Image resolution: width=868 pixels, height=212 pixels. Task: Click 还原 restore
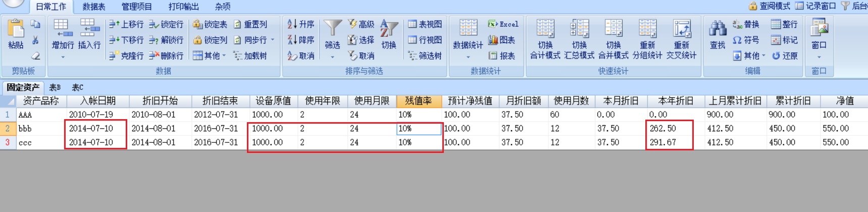(784, 56)
